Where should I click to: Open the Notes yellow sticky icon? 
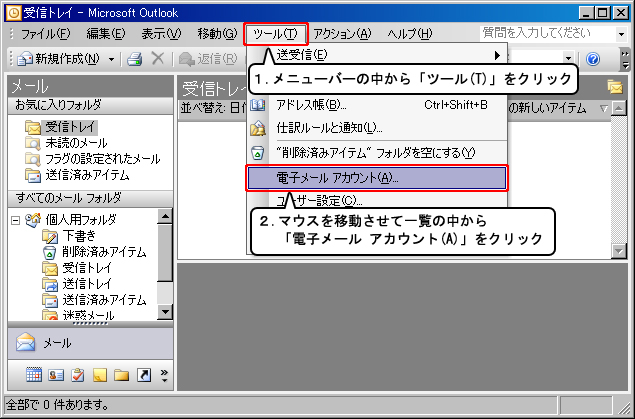[100, 375]
